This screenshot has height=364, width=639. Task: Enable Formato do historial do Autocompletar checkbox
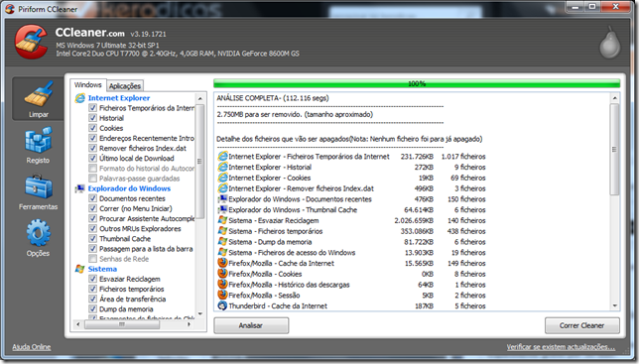93,169
